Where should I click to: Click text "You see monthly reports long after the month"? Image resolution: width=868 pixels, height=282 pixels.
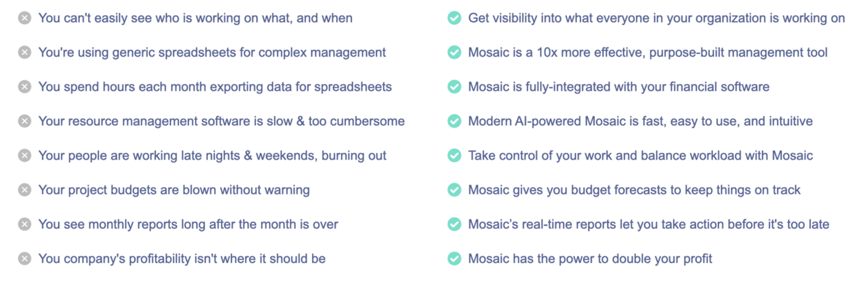(x=188, y=224)
